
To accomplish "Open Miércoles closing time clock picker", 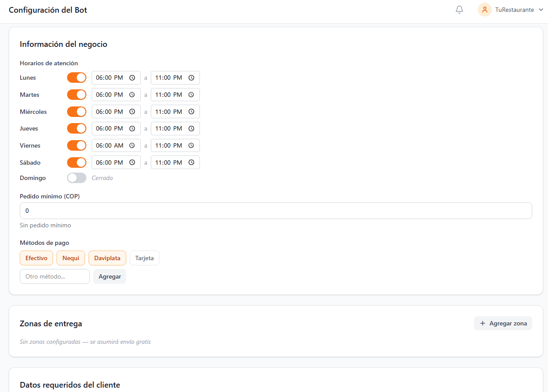I will click(191, 111).
